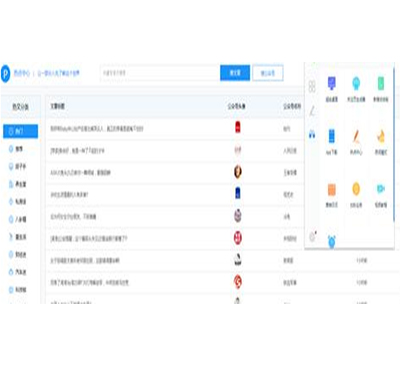Open the first article row in list
This screenshot has width=400, height=370.
(175, 129)
